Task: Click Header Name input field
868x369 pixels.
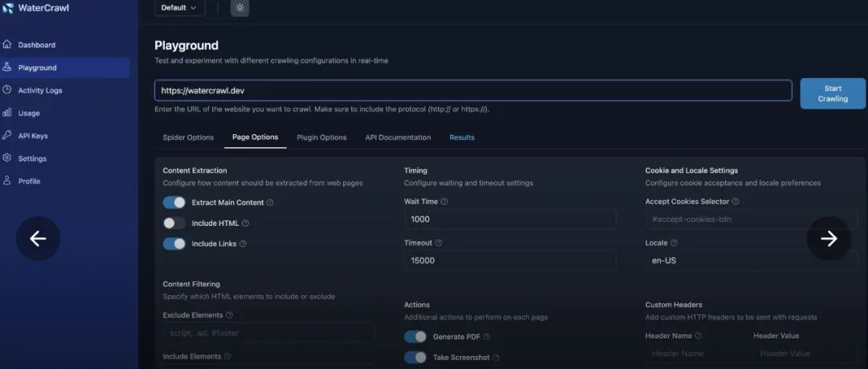Action: 697,354
